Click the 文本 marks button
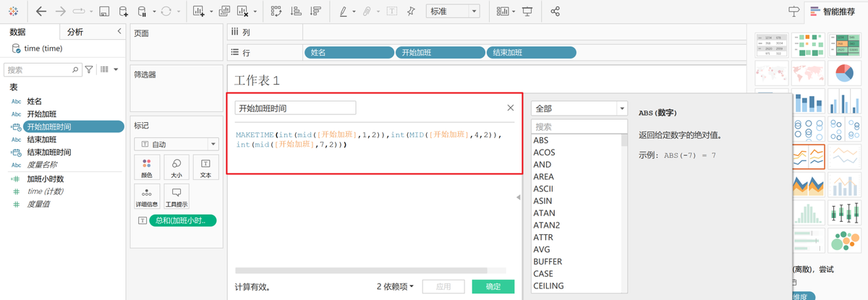868x300 pixels. tap(205, 168)
